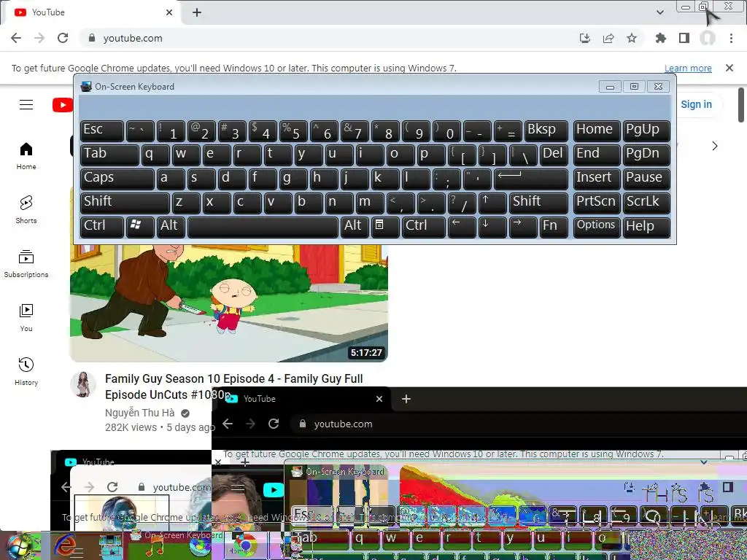Toggle the Chrome side panel icon
This screenshot has height=560, width=747.
coord(684,38)
